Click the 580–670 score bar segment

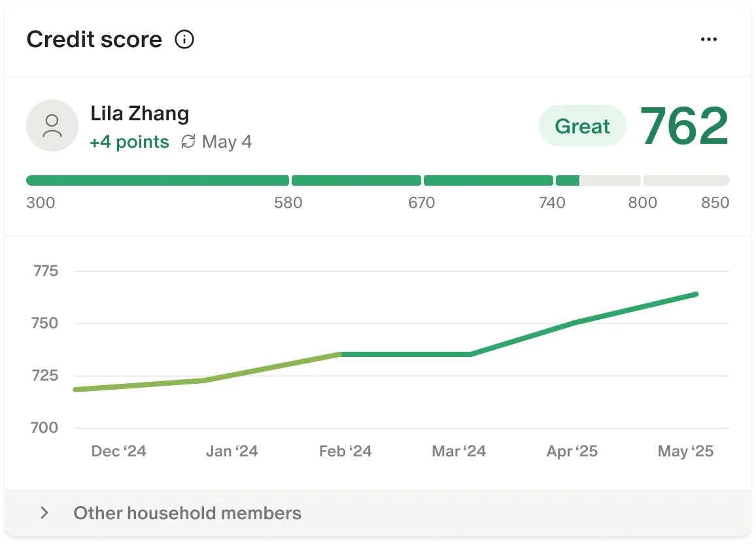pyautogui.click(x=356, y=180)
